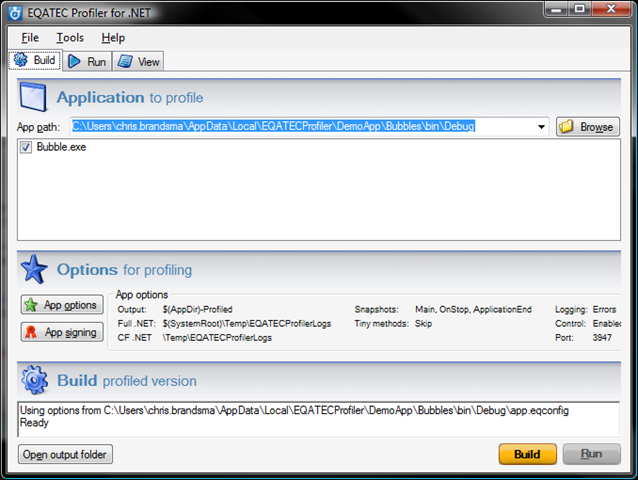Close the EQATEC Profiler window

click(x=611, y=9)
